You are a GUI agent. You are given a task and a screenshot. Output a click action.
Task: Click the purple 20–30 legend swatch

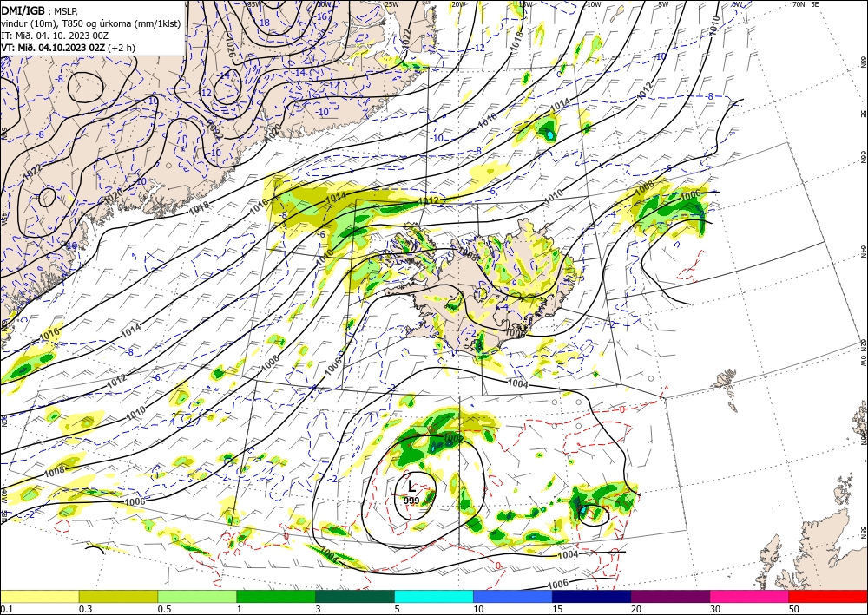[x=670, y=596]
